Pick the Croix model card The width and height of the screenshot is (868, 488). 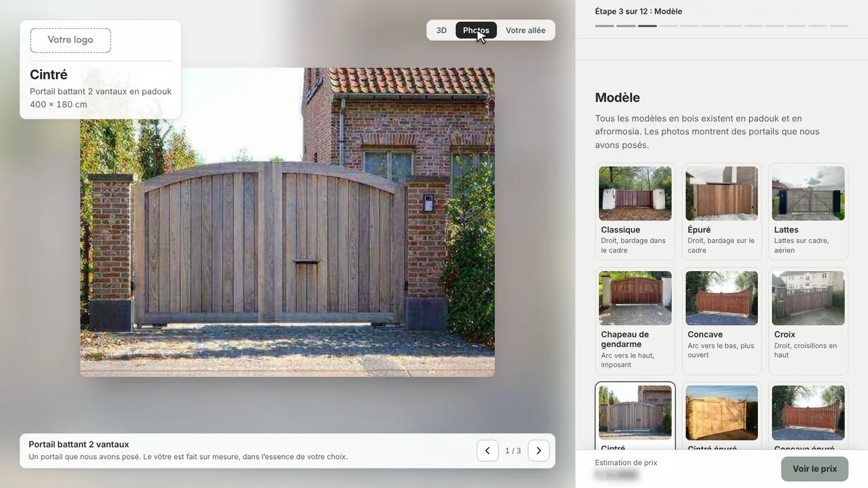point(808,321)
